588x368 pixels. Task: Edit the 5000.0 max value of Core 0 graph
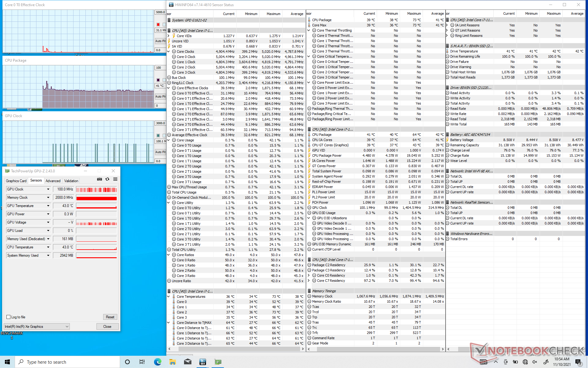pos(160,12)
